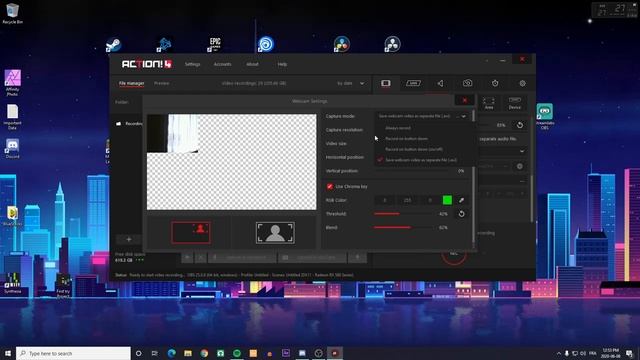Screen dimensions: 640x360
Task: Reset Threshold with the circular arrow icon
Action: click(461, 214)
